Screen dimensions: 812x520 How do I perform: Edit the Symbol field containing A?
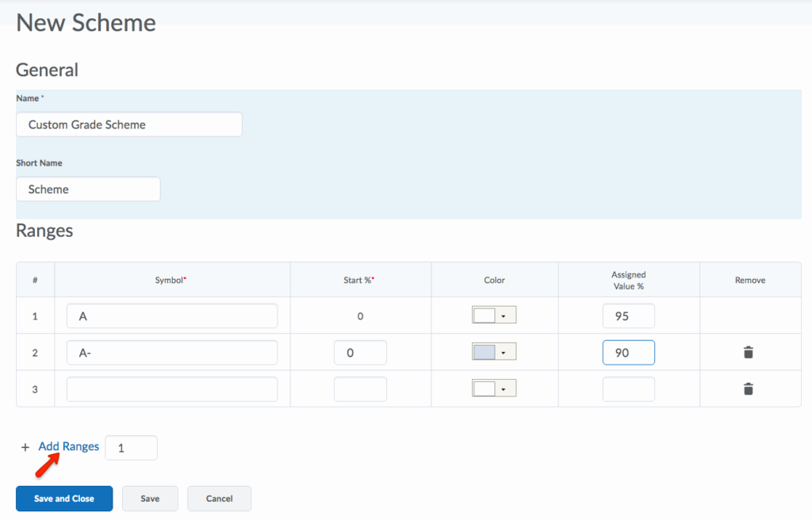172,315
